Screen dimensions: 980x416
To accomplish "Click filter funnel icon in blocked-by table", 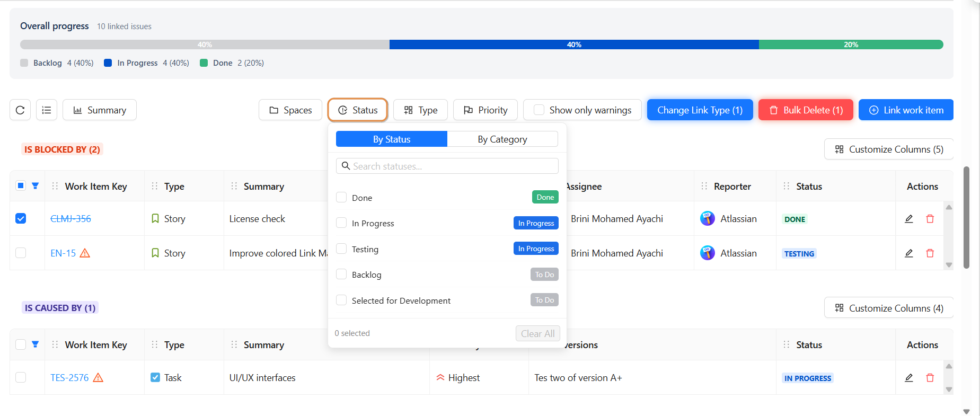I will (35, 186).
